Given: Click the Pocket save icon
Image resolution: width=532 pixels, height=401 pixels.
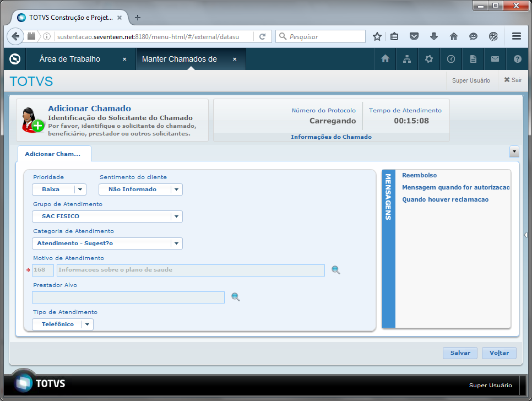Looking at the screenshot, I should tap(414, 36).
